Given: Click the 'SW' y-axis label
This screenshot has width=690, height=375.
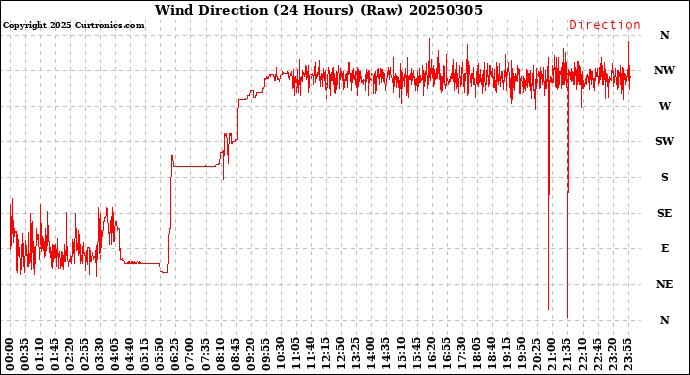Looking at the screenshot, I should coord(664,141).
